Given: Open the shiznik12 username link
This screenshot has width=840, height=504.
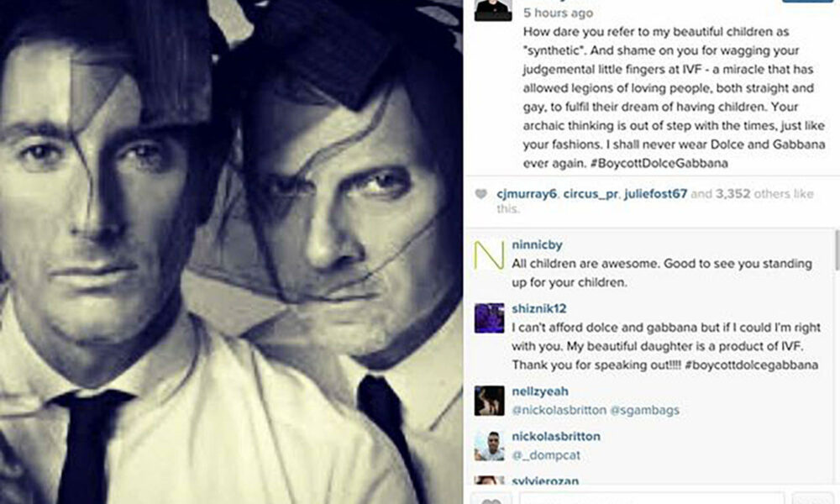Looking at the screenshot, I should [x=539, y=308].
